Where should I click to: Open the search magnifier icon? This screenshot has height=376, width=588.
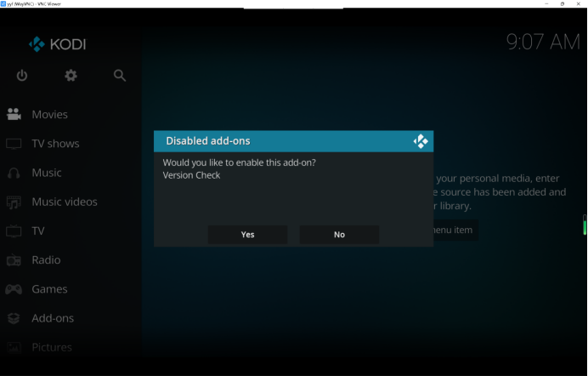coord(120,76)
